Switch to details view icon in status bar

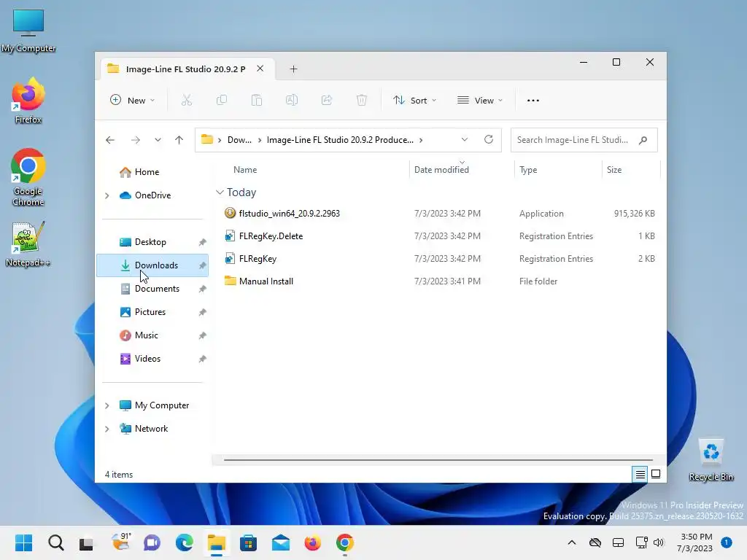click(640, 474)
